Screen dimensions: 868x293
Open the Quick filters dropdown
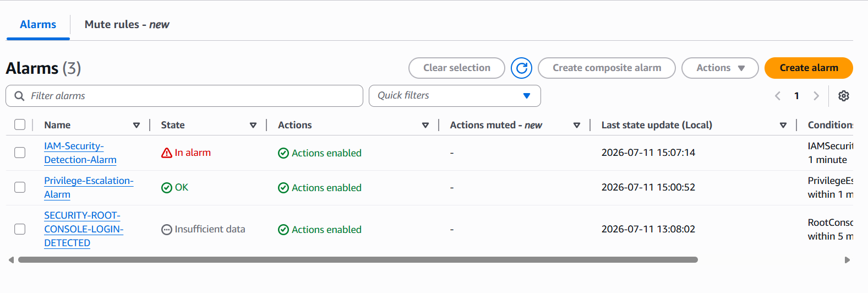(x=455, y=96)
